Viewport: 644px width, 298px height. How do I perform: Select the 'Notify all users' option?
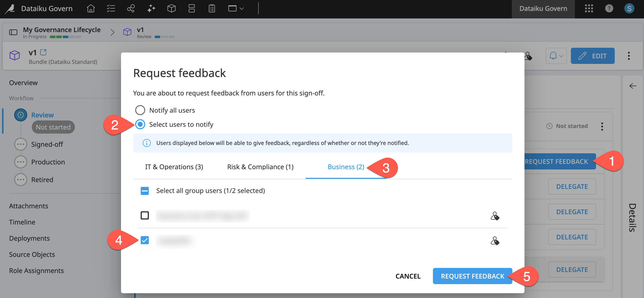140,110
